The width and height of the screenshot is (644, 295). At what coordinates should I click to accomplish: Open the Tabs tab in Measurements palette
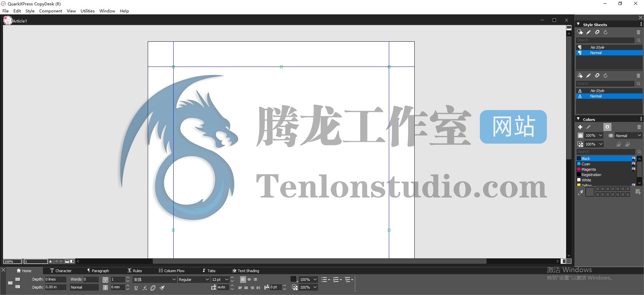click(209, 271)
